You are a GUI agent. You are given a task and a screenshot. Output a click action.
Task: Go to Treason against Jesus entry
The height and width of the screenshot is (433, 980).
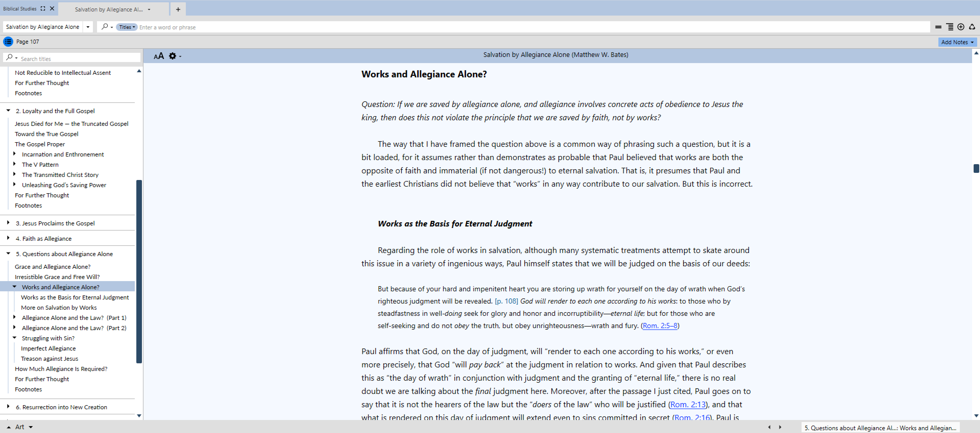pos(50,358)
